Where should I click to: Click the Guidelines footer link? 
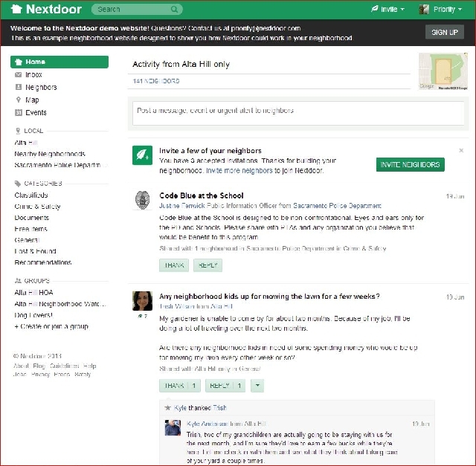(x=65, y=366)
